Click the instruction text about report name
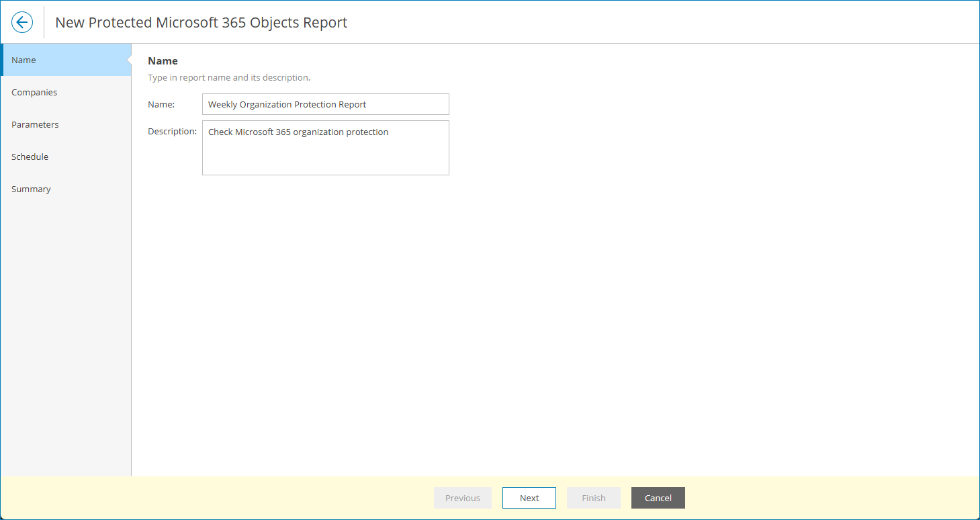Viewport: 980px width, 520px height. [229, 77]
